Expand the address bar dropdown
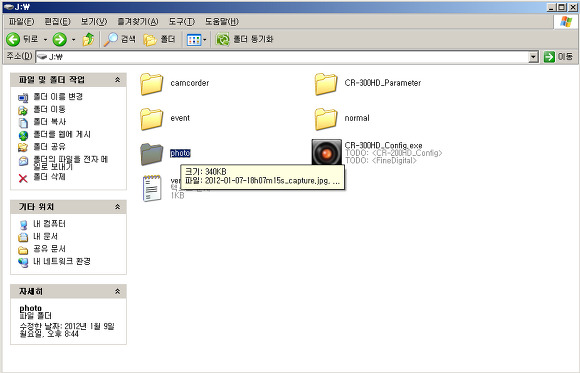This screenshot has width=580, height=373. 533,57
